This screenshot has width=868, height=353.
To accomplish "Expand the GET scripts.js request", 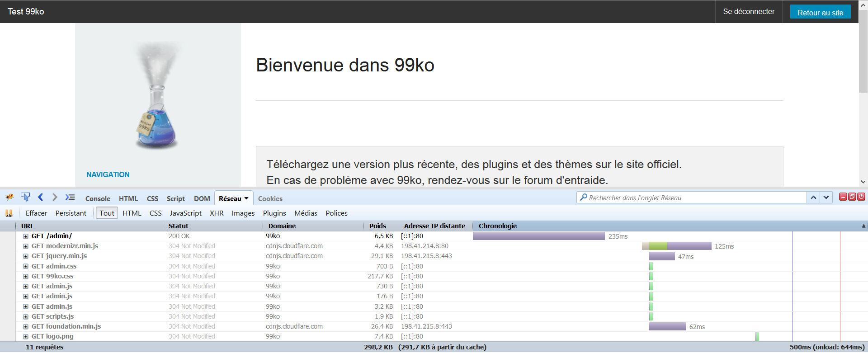I will click(x=26, y=317).
